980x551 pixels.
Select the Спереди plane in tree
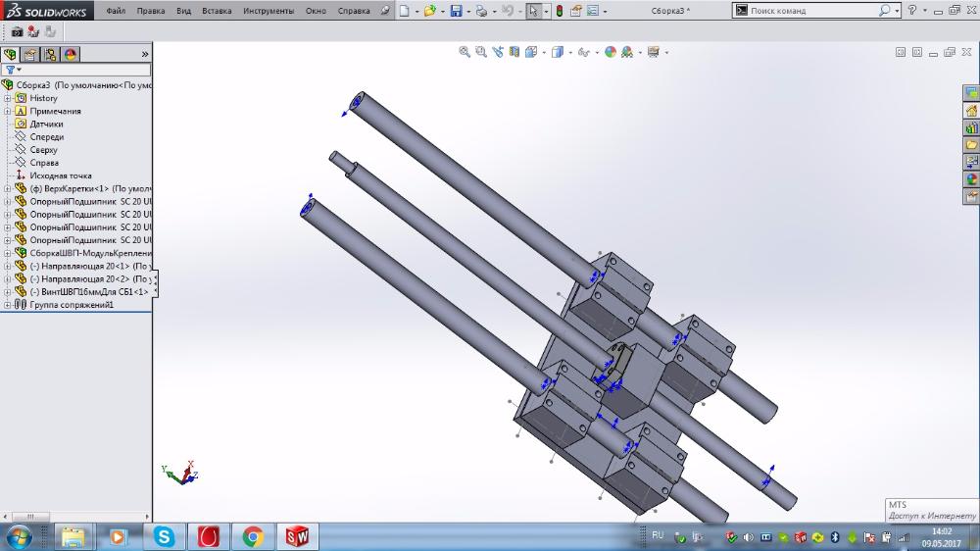click(46, 137)
